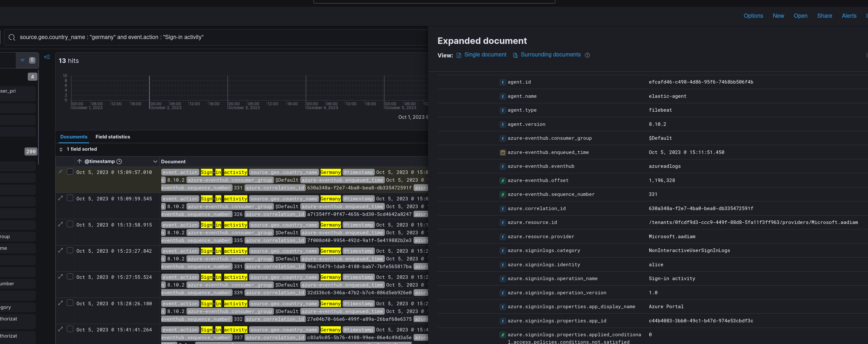Image resolution: width=868 pixels, height=344 pixels.
Task: Open the Share menu in top bar
Action: [824, 16]
